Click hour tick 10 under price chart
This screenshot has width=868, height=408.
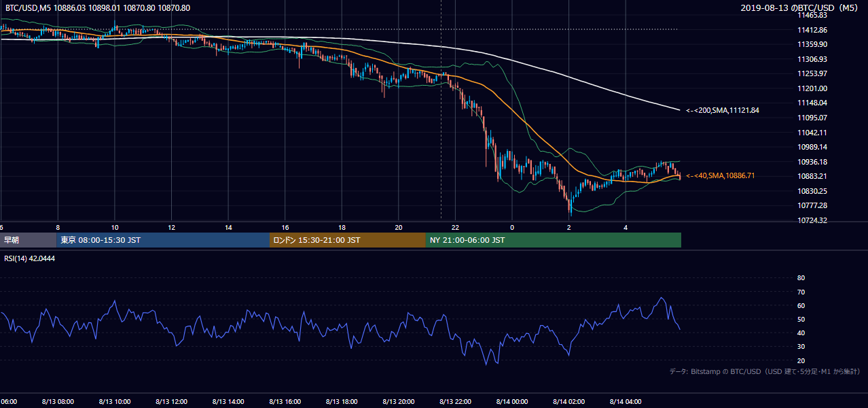(x=115, y=227)
